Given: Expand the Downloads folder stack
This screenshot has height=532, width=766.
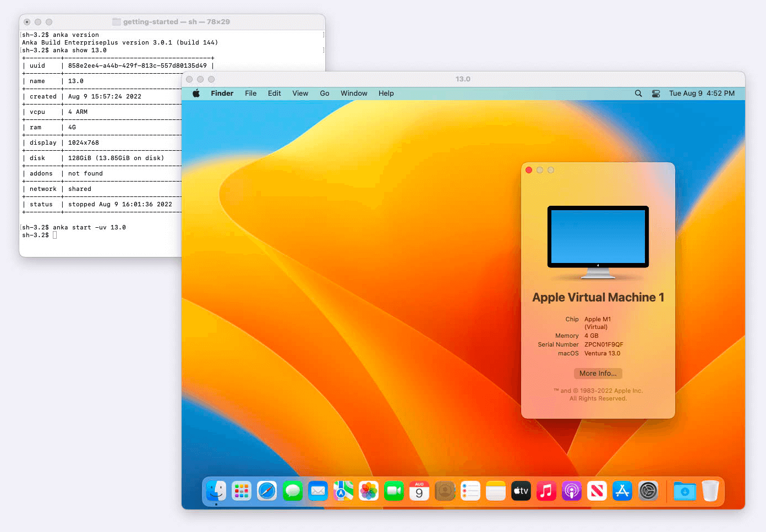Looking at the screenshot, I should 685,491.
